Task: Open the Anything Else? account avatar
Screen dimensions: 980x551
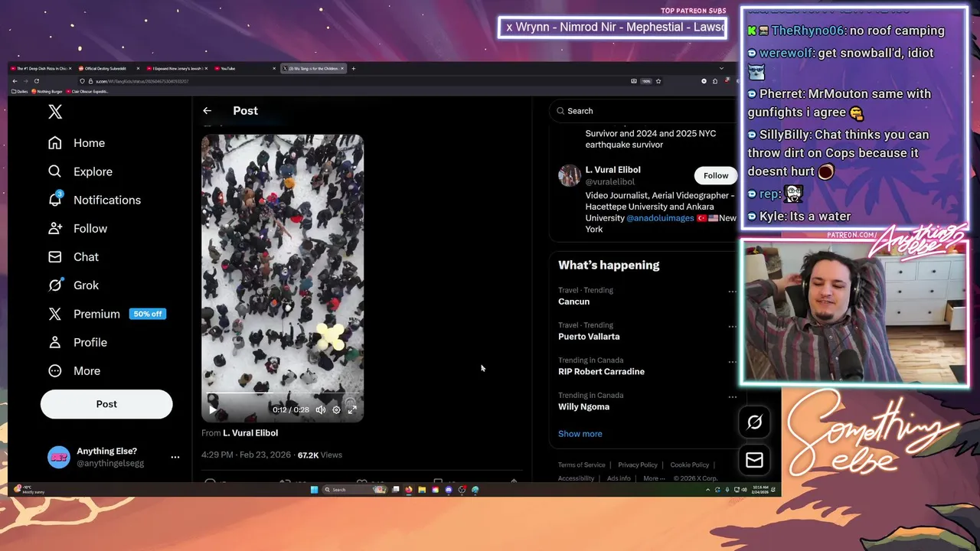Action: point(59,457)
